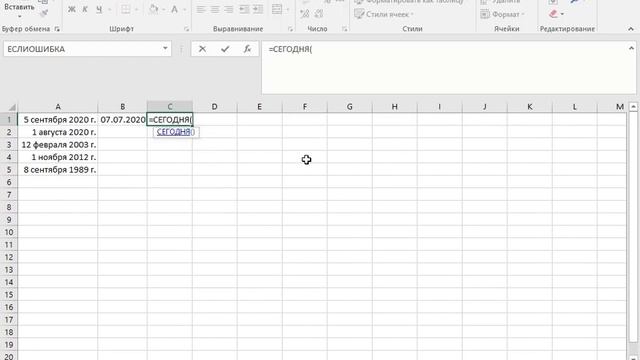Select row 6 header
Screen dimensions: 640x360
[x=9, y=182]
